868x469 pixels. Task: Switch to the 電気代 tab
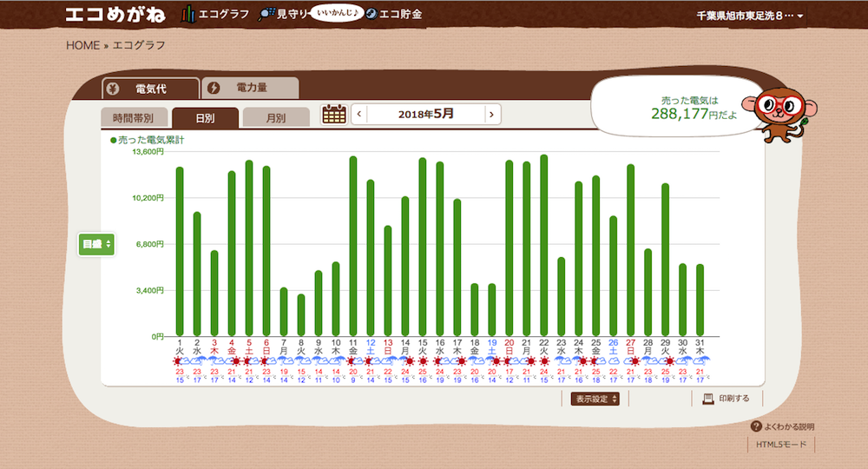(150, 89)
